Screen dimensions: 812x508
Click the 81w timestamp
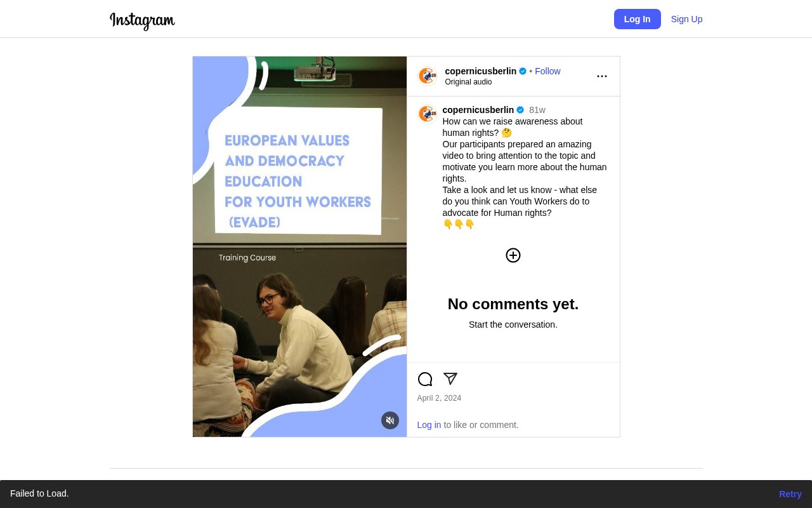(x=537, y=110)
